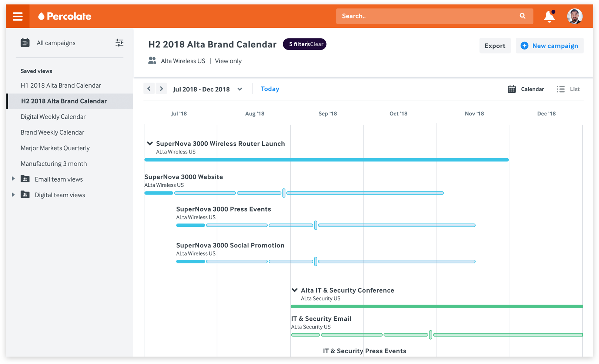Click the calendar view icon
Viewport: 599px width, 364px height.
click(512, 89)
